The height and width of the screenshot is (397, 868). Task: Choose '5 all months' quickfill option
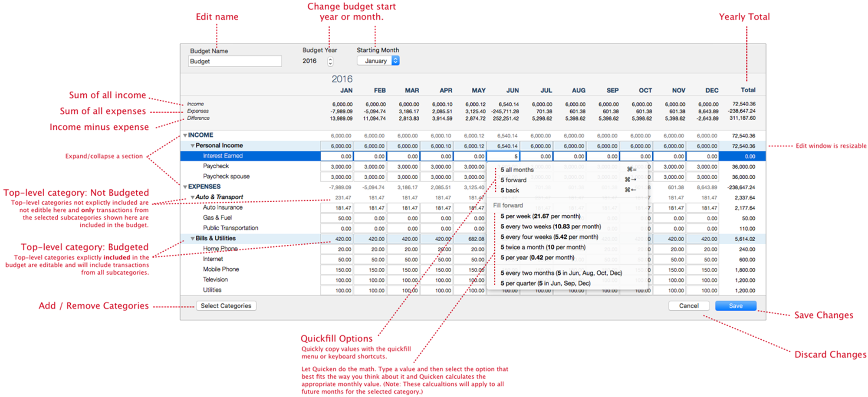coord(517,170)
